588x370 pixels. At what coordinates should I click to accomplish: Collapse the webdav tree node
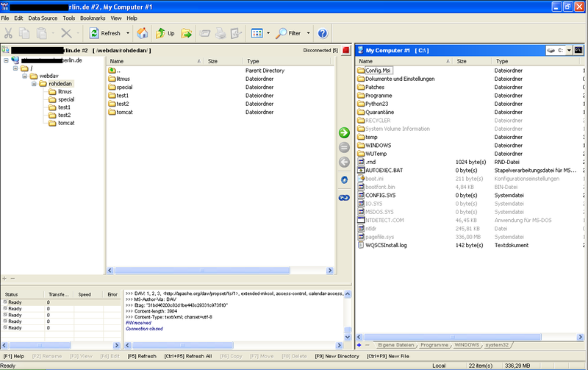coord(24,76)
